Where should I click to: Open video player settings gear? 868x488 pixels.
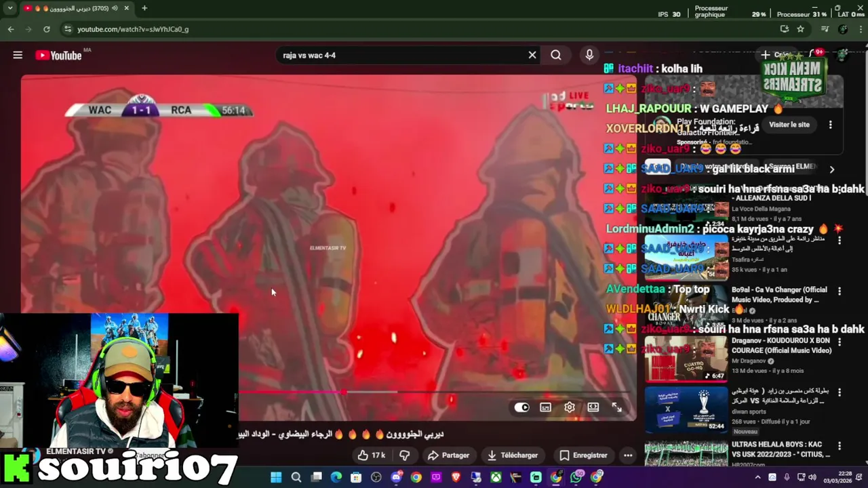point(570,407)
